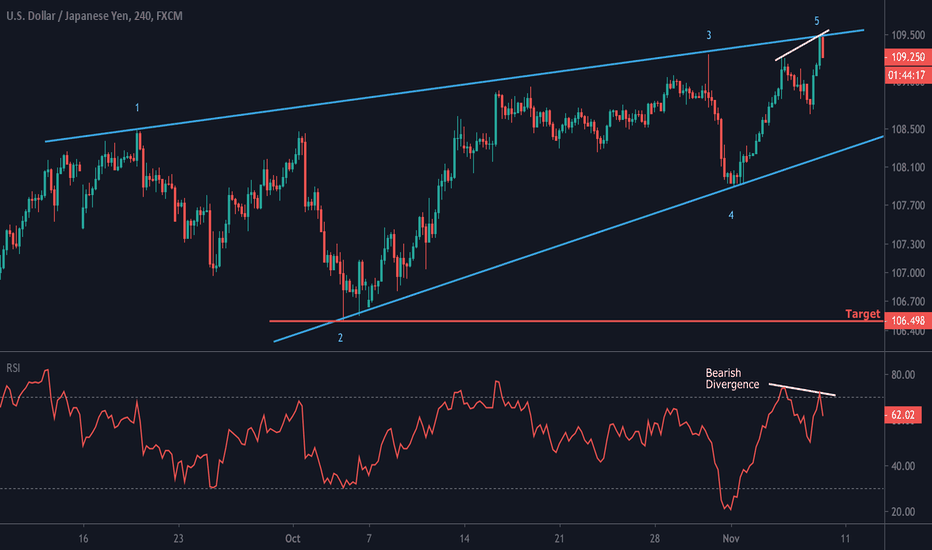The height and width of the screenshot is (550, 932).
Task: Click the wave 5 label at top
Action: [x=817, y=21]
